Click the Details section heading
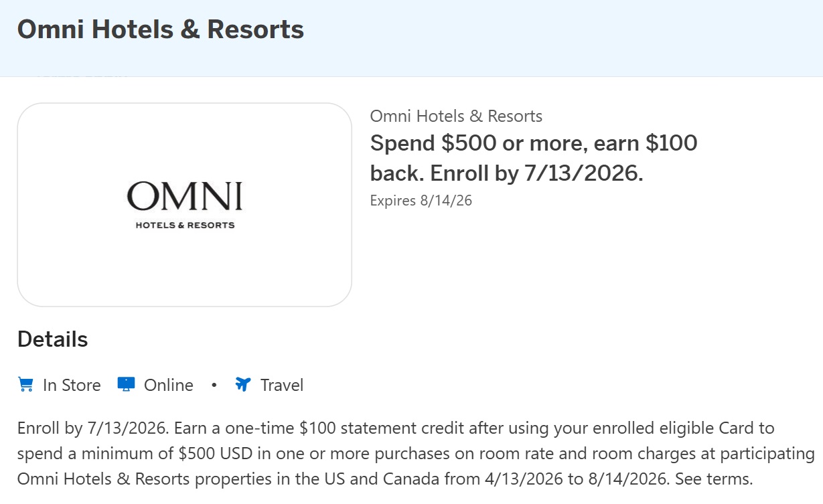 pos(52,339)
